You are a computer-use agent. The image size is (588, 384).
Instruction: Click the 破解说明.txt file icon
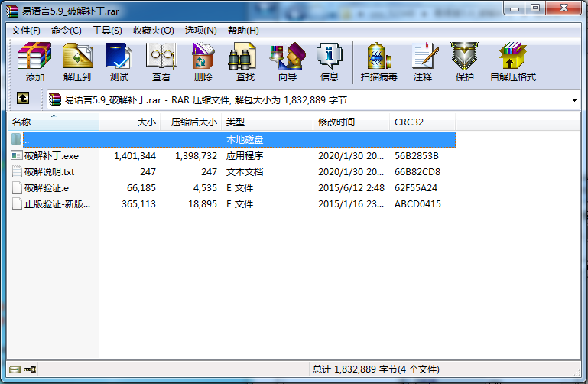coord(17,171)
